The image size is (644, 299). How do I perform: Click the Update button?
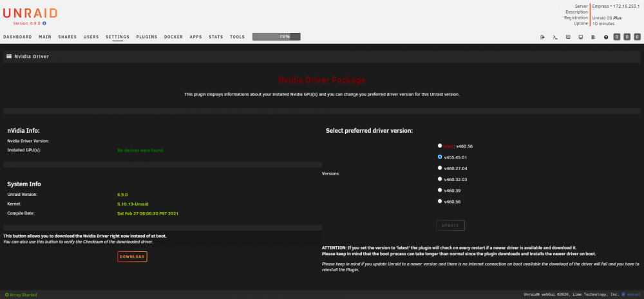pyautogui.click(x=451, y=226)
